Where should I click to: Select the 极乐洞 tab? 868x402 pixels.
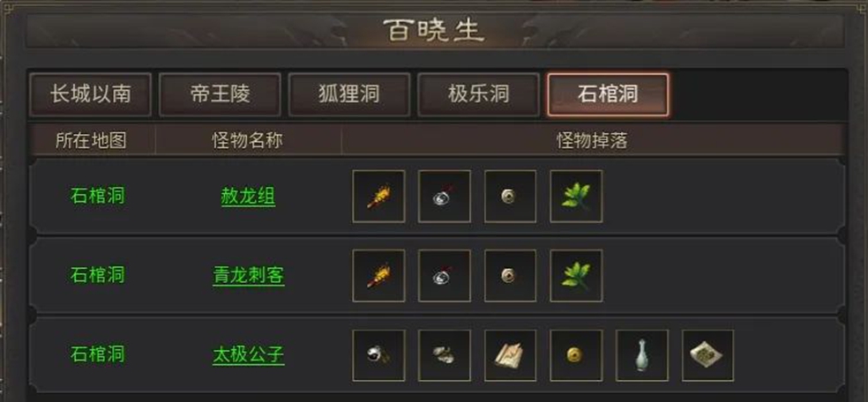tap(479, 94)
